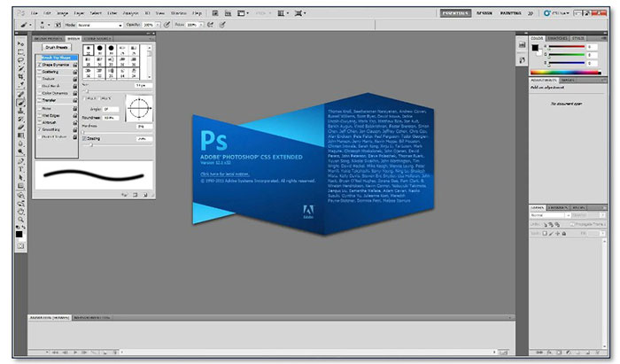Switch to the Design workspace
Viewport: 620px width, 364px height.
click(x=484, y=13)
